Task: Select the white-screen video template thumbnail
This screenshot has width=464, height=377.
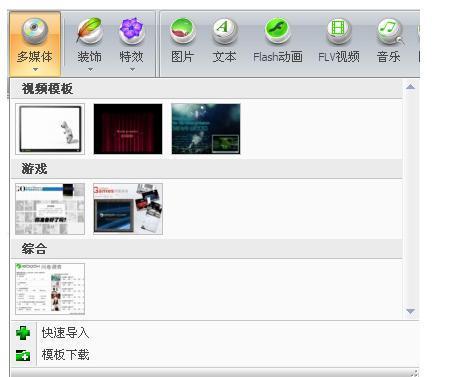Action: (50, 129)
